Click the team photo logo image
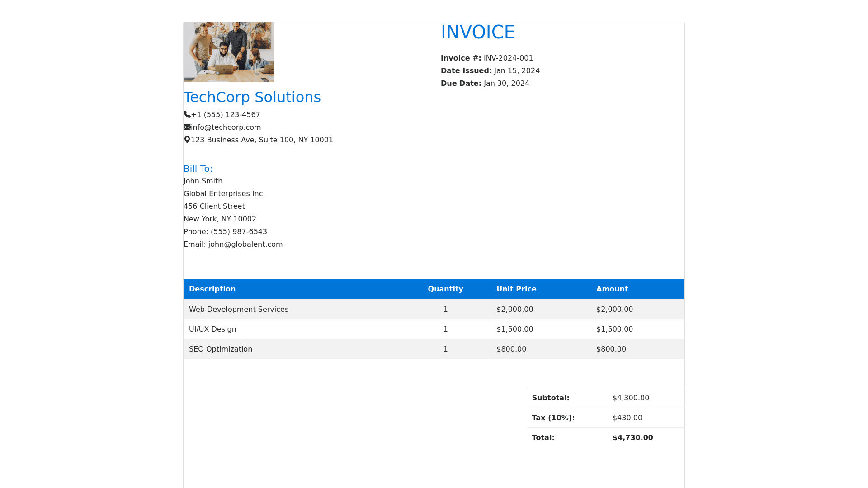Viewport: 868px width, 488px height. click(x=228, y=52)
